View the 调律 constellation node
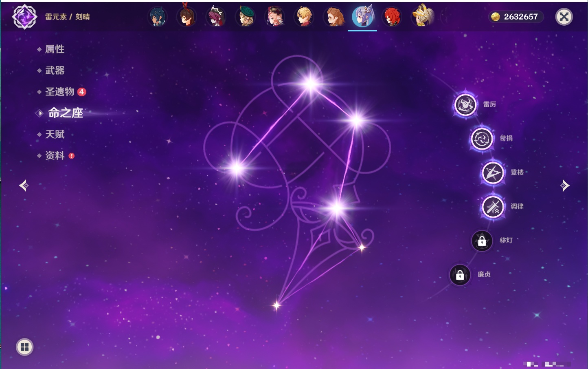Screen dimensions: 588x369 pyautogui.click(x=493, y=207)
